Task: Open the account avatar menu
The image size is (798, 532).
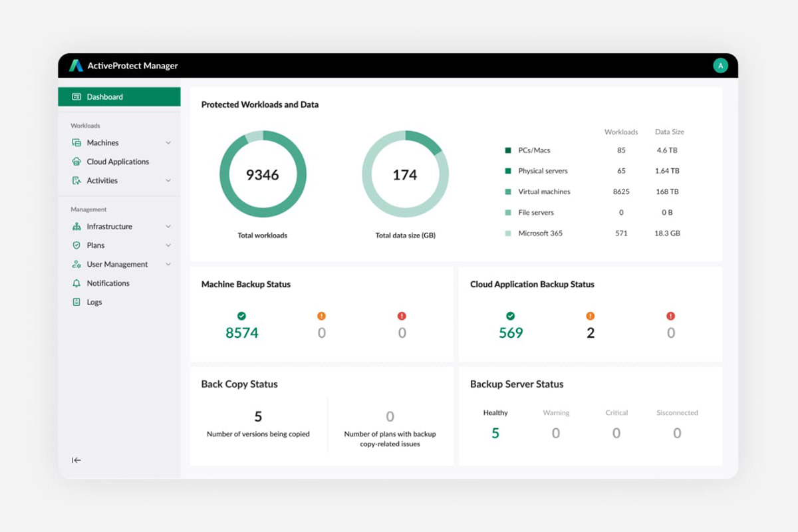Action: click(x=721, y=65)
